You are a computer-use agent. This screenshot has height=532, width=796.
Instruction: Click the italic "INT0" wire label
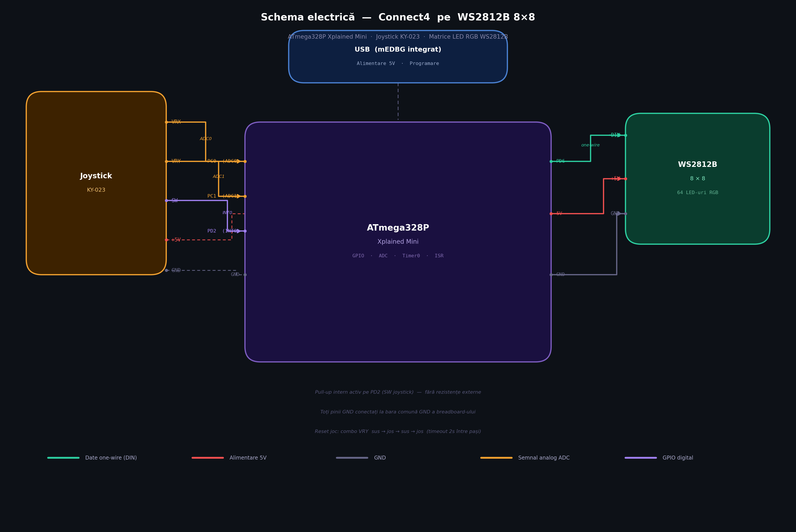227,213
